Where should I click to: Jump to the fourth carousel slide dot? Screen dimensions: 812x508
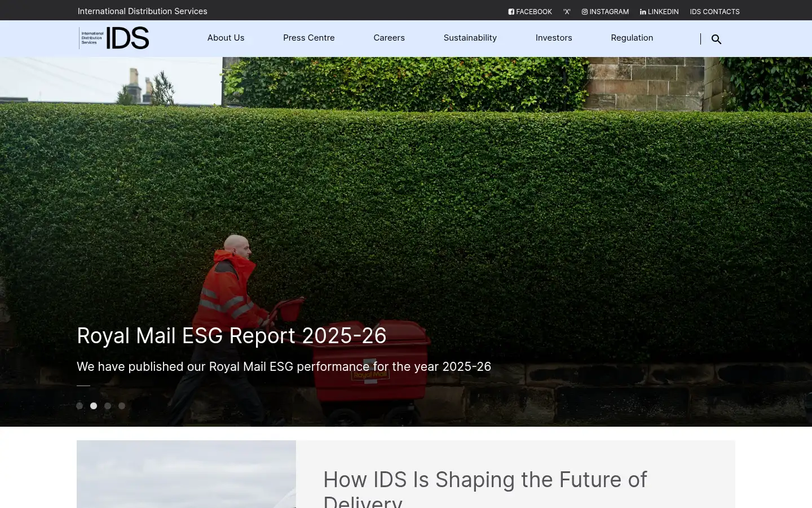pos(122,406)
